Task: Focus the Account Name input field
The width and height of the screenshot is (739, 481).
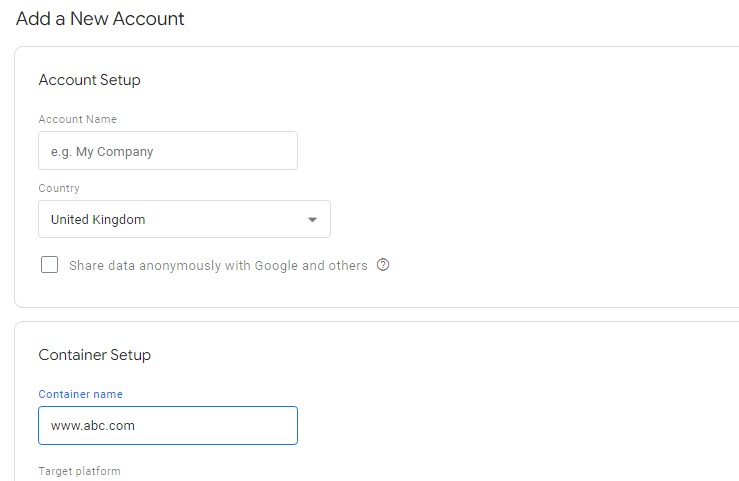Action: (168, 151)
